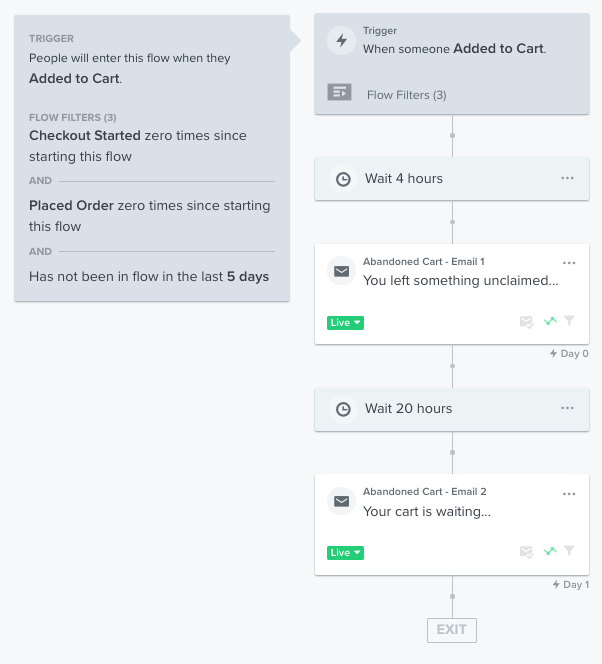This screenshot has width=602, height=664.
Task: Click the filter funnel icon on Email 1
Action: [569, 321]
